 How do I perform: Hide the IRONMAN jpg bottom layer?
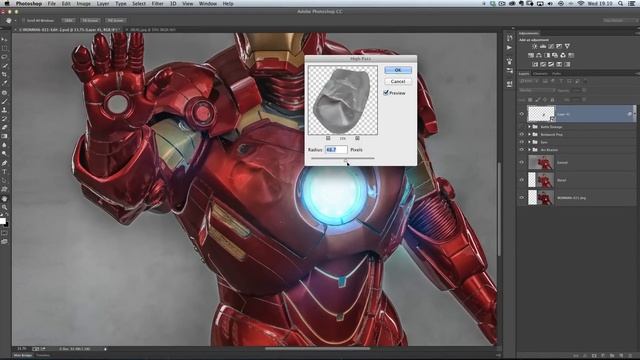click(x=522, y=198)
